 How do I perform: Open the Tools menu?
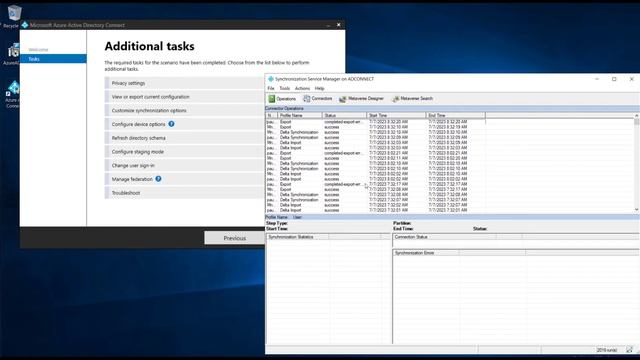click(284, 88)
